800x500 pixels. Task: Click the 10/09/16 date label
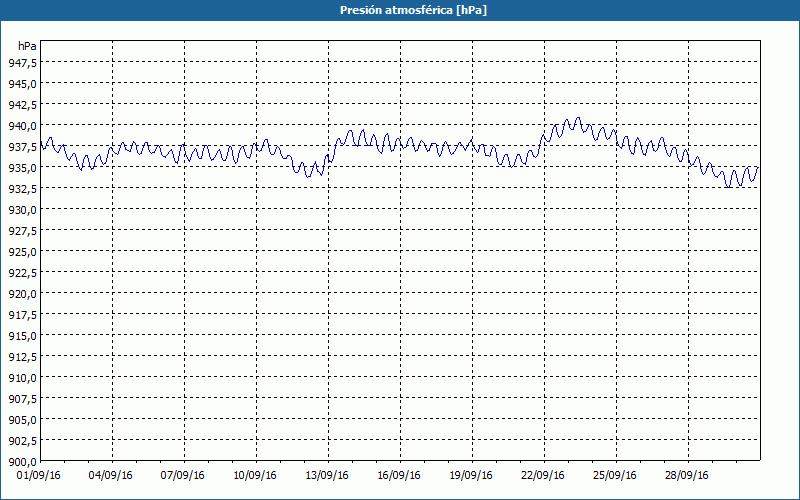click(x=255, y=476)
